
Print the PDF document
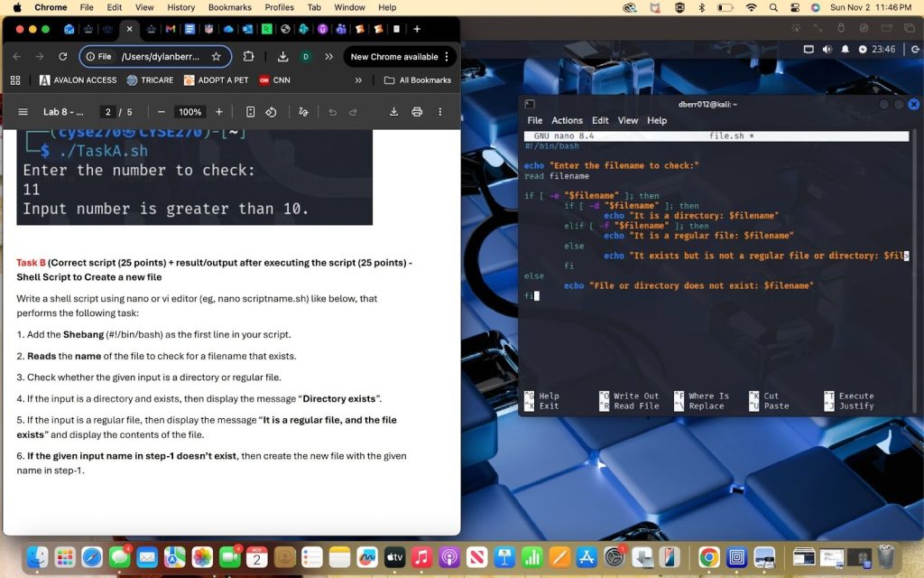click(x=417, y=112)
